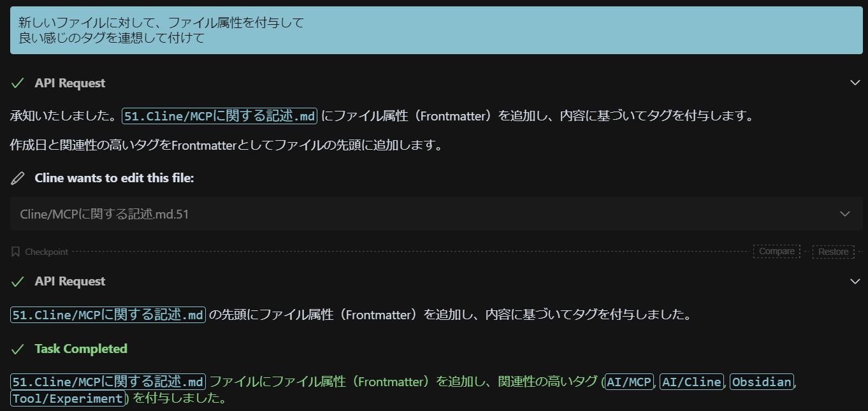Click the pencil edit icon beside Cline wants to edit
This screenshot has width=868, height=411.
pos(18,178)
